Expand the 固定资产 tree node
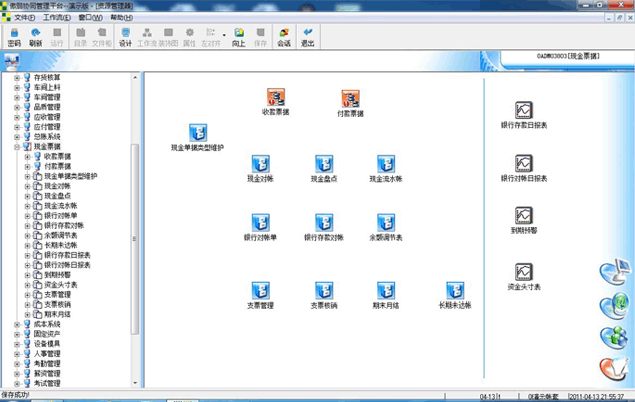 click(x=16, y=334)
